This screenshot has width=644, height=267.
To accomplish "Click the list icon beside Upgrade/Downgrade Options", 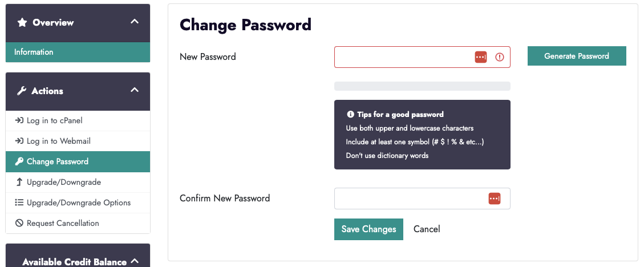I will (x=19, y=203).
